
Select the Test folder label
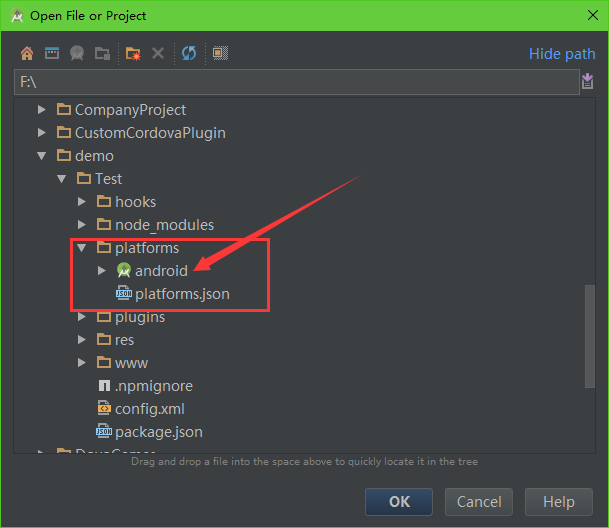[108, 179]
